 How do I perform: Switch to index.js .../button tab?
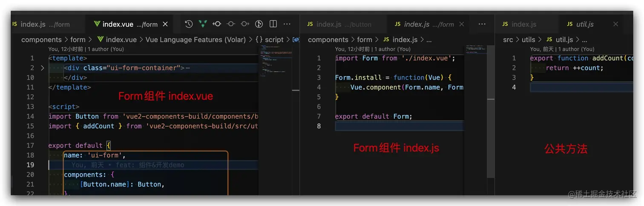click(343, 24)
